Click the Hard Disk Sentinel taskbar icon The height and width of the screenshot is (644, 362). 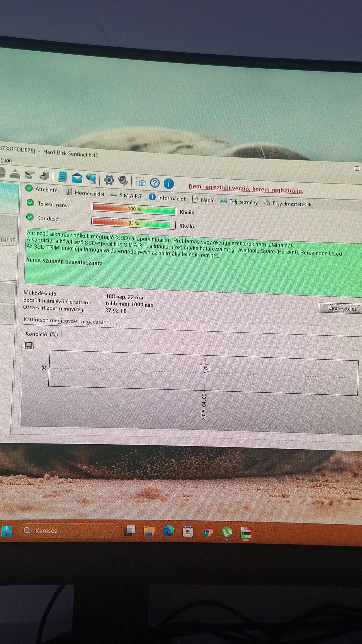pyautogui.click(x=246, y=533)
